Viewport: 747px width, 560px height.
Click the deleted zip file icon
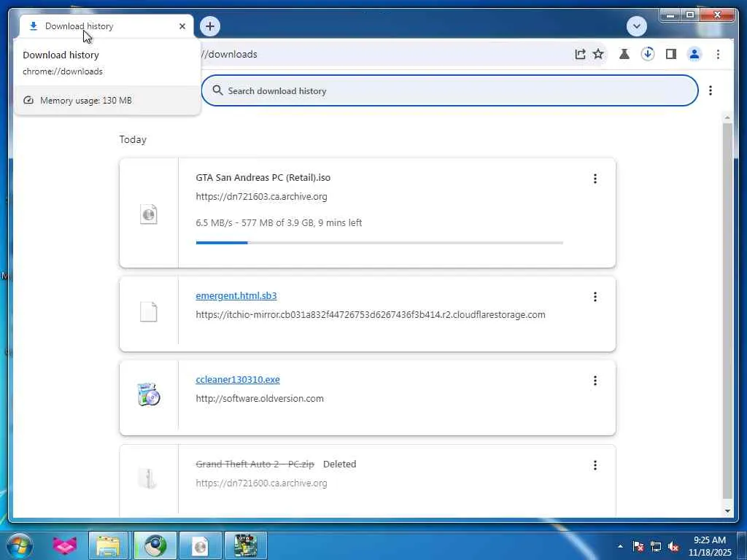coord(147,478)
